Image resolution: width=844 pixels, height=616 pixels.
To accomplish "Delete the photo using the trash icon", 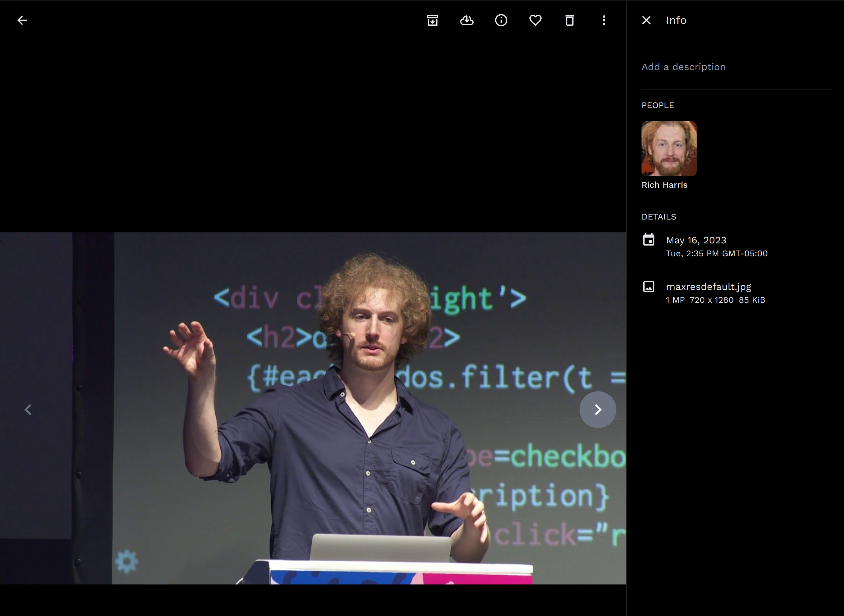I will (x=570, y=20).
